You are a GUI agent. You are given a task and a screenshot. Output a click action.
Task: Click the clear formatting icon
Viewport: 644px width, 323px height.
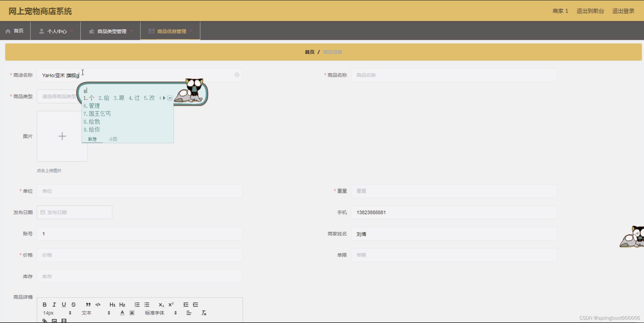(204, 313)
